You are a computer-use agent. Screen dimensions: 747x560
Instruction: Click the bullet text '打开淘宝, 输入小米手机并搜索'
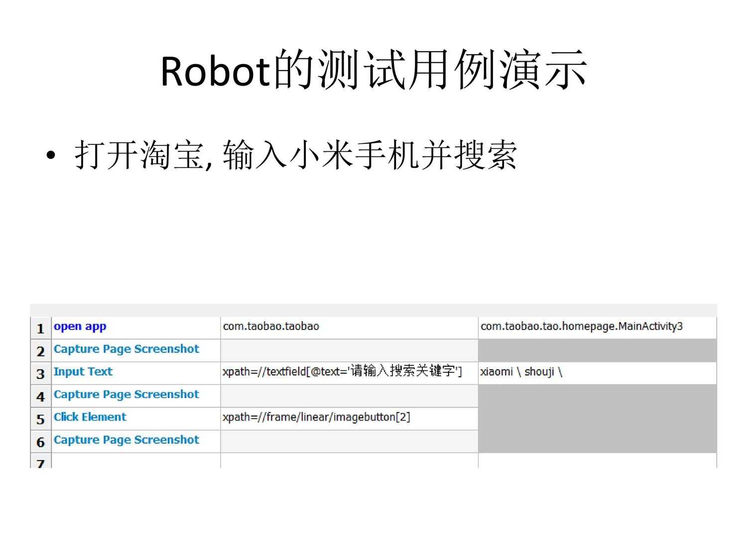point(296,155)
